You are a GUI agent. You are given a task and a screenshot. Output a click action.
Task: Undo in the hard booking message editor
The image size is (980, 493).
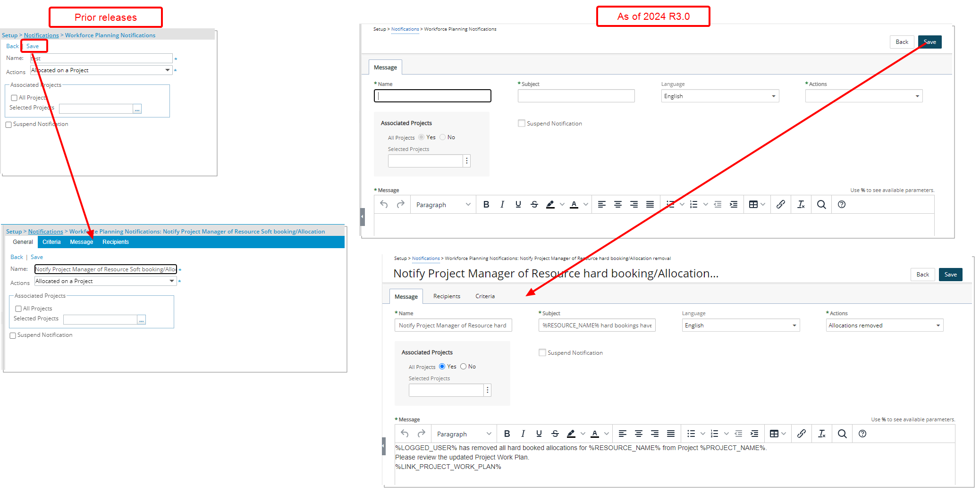405,434
